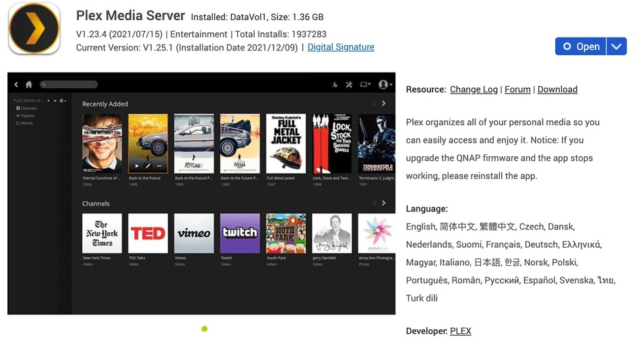Select Movies in the Plex sidebar
The width and height of the screenshot is (644, 352).
[25, 123]
